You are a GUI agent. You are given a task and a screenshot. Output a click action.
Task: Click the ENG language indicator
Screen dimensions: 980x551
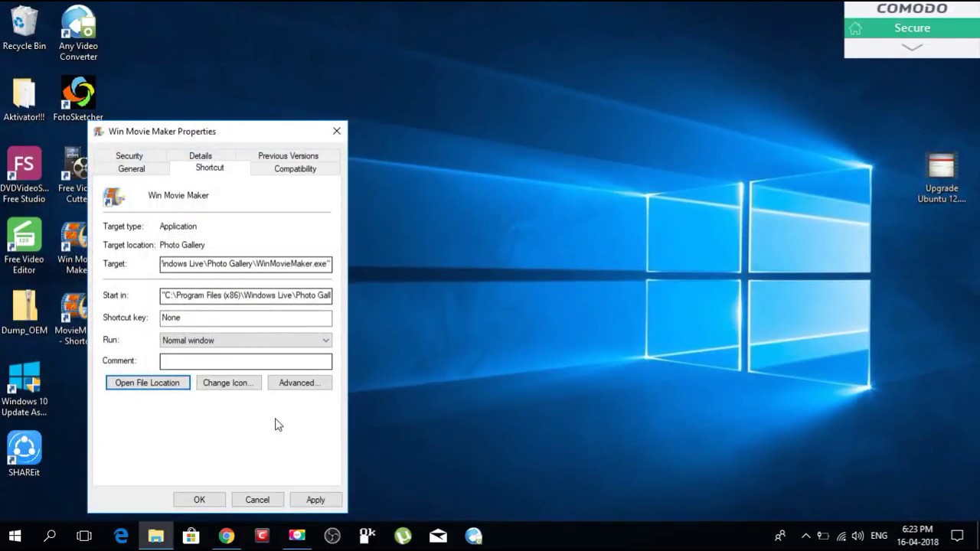pyautogui.click(x=879, y=536)
